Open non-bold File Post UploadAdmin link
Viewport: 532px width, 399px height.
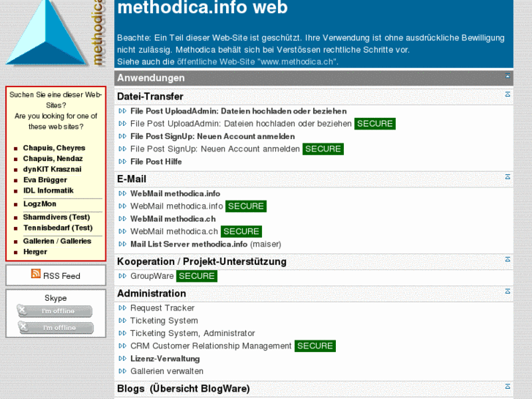coord(241,124)
